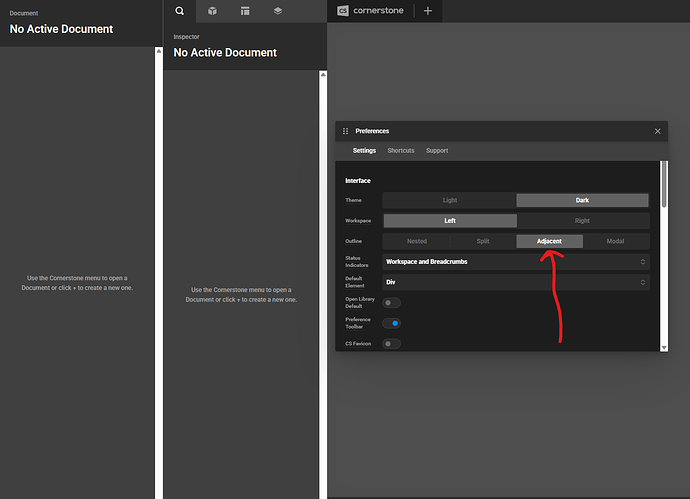
Task: Switch to the Shortcuts tab
Action: (401, 151)
